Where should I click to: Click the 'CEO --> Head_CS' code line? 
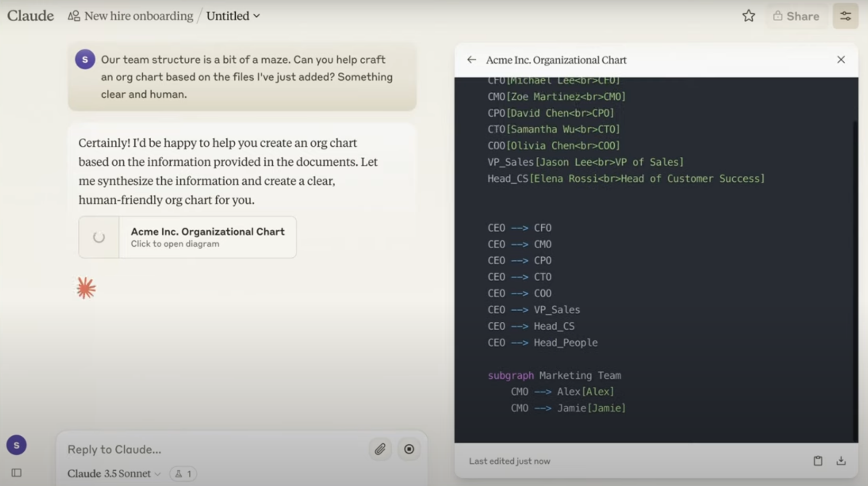coord(531,326)
